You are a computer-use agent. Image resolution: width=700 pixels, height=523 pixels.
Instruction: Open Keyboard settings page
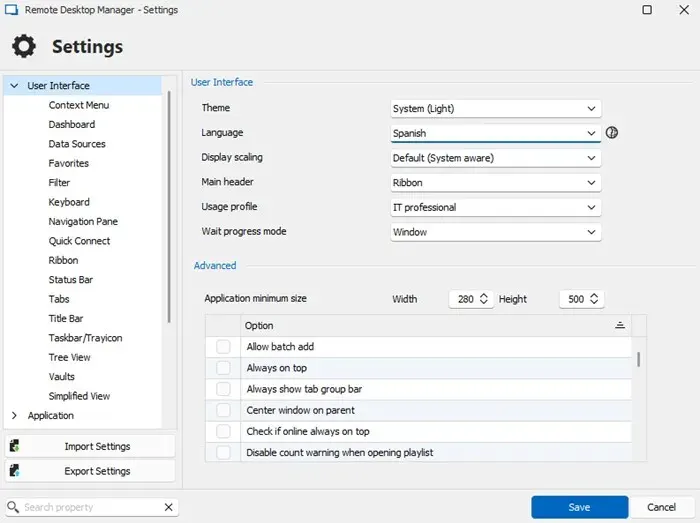(69, 202)
